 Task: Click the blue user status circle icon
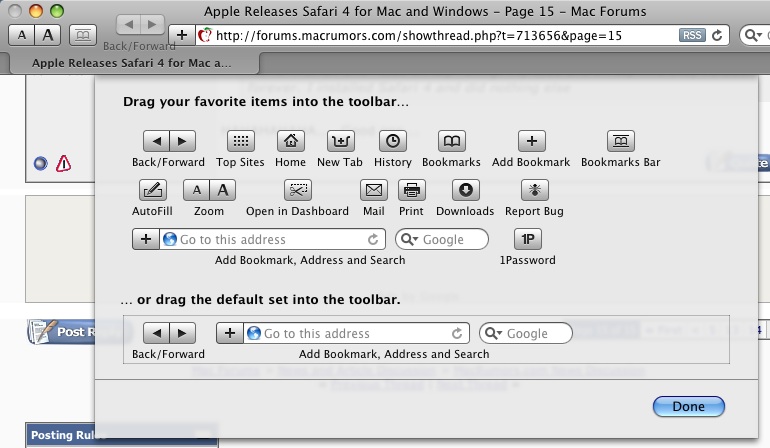[41, 163]
